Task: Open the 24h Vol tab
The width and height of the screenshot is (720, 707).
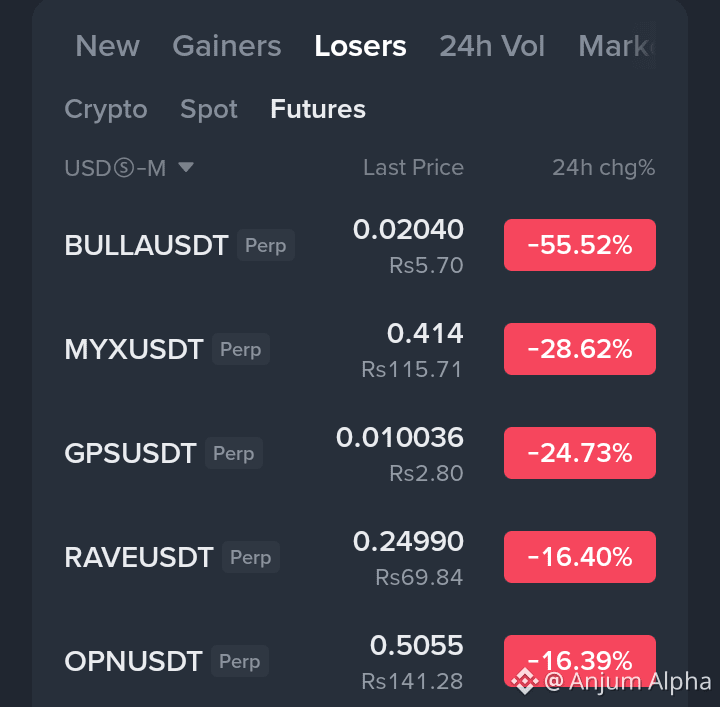Action: [492, 46]
